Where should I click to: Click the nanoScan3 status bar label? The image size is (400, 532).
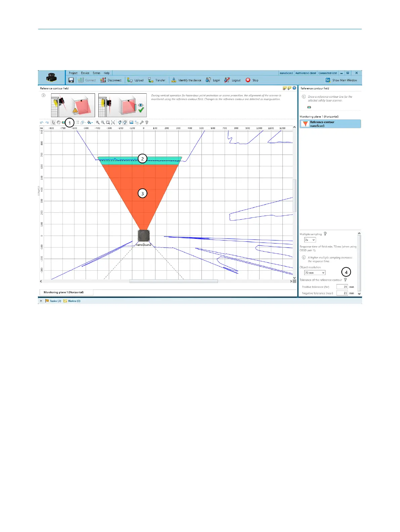286,73
